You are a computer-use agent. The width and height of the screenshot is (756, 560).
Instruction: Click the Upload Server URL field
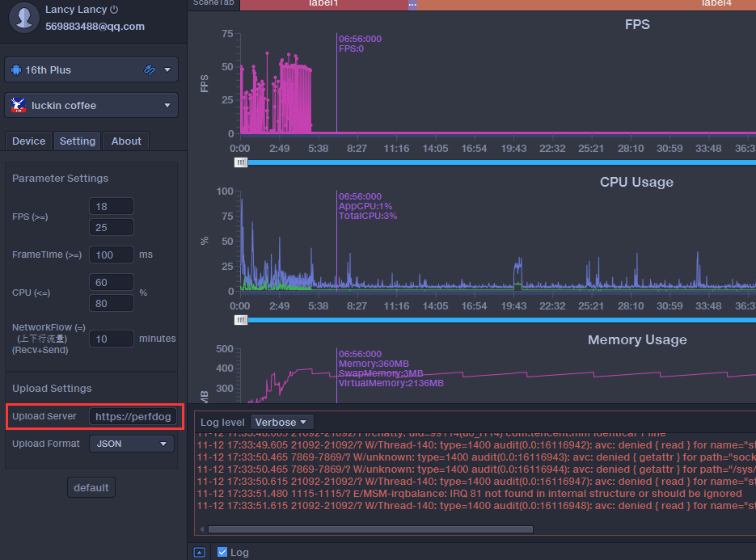133,416
